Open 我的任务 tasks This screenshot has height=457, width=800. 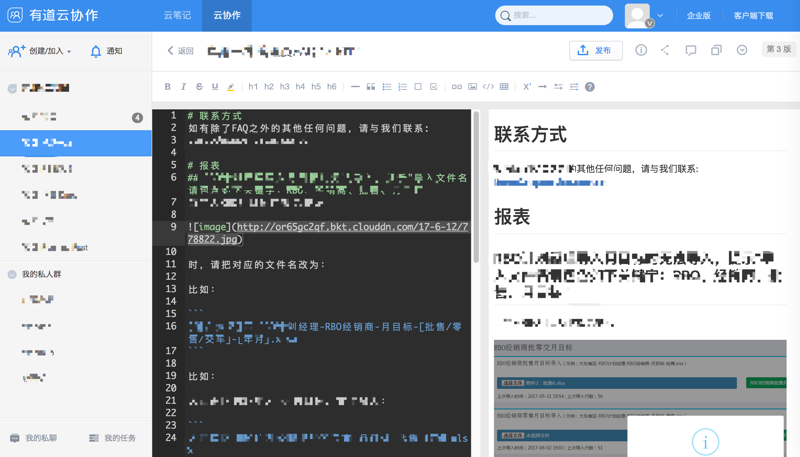(x=112, y=438)
